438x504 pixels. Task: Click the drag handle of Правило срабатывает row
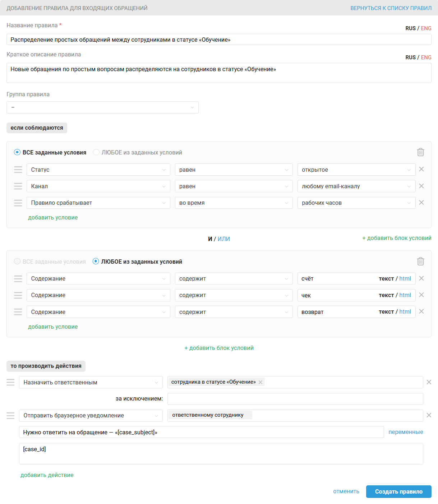(x=18, y=203)
